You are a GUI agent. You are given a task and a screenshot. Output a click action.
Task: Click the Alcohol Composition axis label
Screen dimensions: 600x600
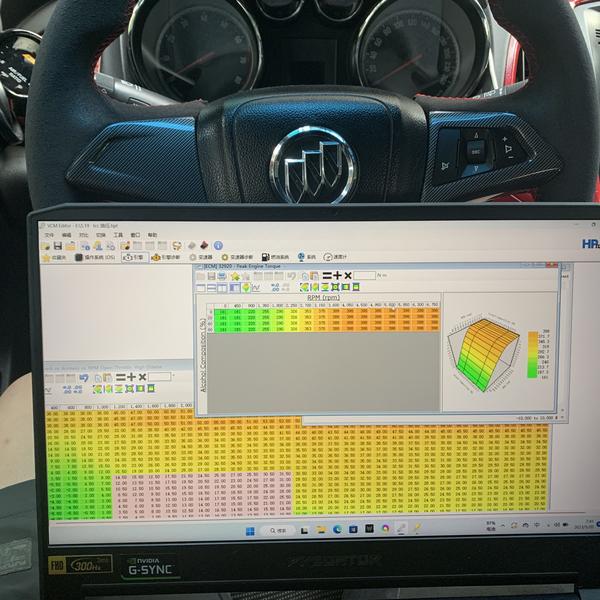coord(203,355)
